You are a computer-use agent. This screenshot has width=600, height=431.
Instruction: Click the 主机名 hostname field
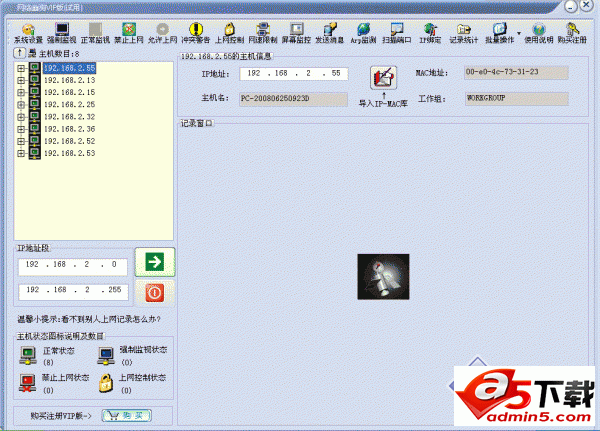[x=293, y=99]
